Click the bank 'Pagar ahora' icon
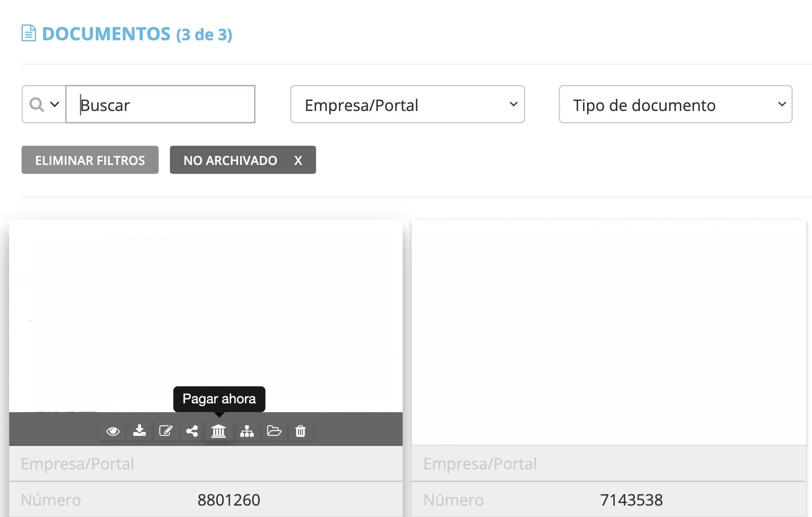The image size is (812, 517). (219, 431)
